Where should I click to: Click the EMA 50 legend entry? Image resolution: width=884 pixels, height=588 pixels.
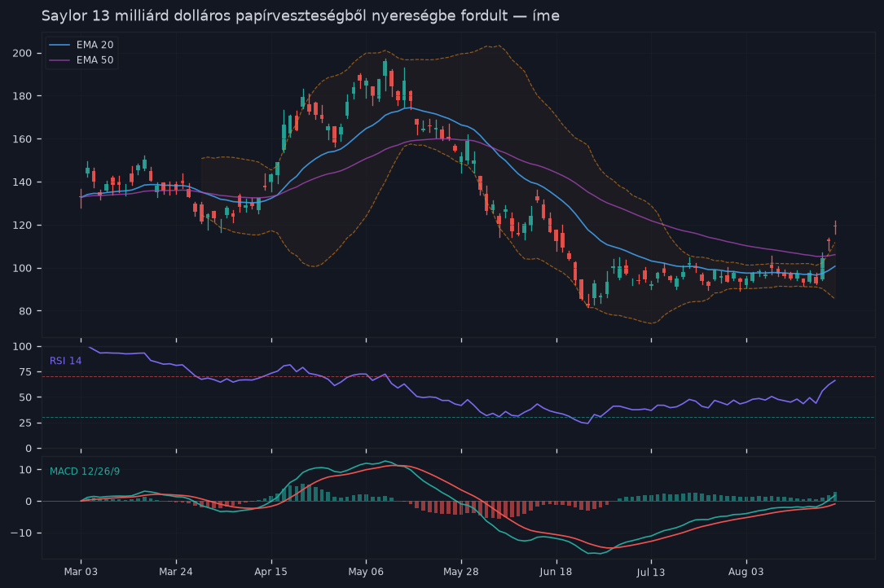tap(81, 59)
